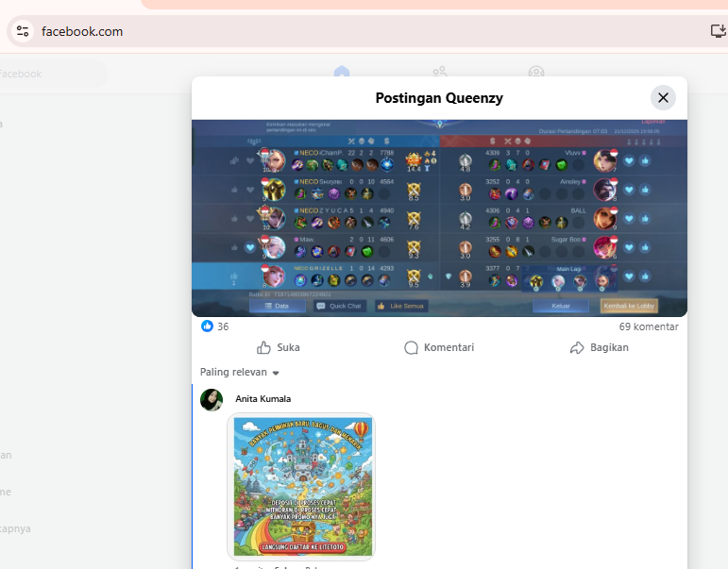This screenshot has height=569, width=728.
Task: Open the Mobile Legends scoreboard post image
Action: [439, 218]
